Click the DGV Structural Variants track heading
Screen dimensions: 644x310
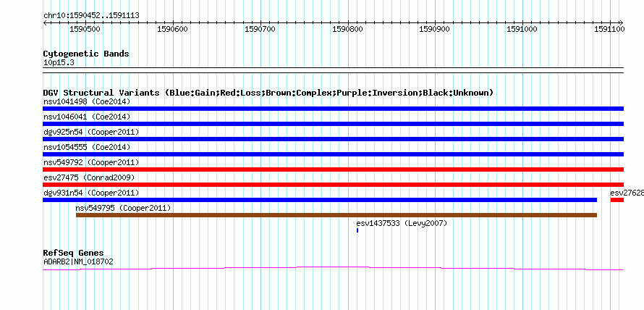click(x=268, y=93)
